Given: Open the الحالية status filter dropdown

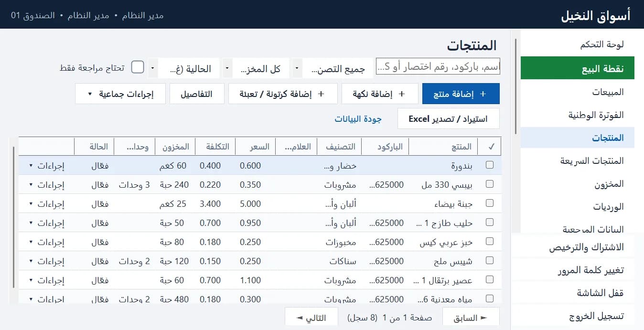Looking at the screenshot, I should [183, 68].
